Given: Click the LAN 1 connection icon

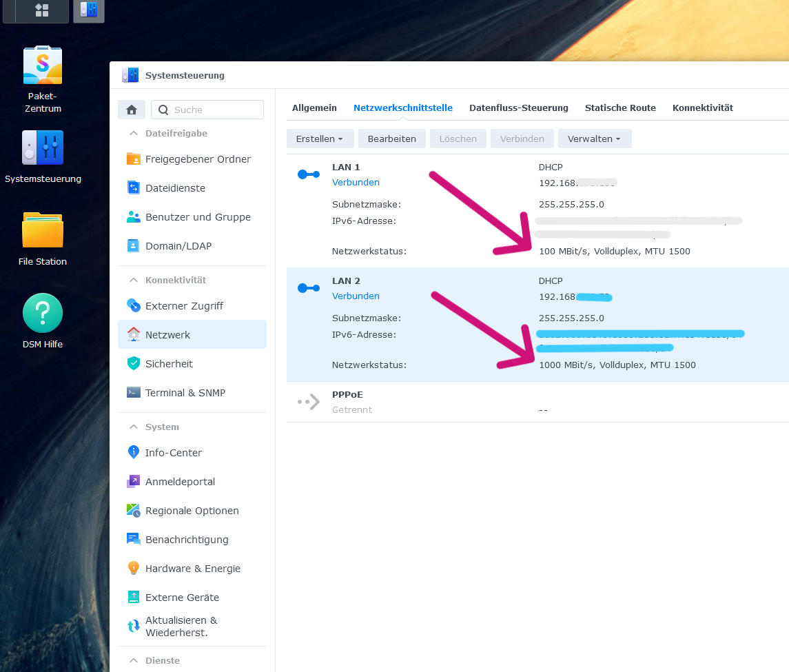Looking at the screenshot, I should pyautogui.click(x=309, y=174).
